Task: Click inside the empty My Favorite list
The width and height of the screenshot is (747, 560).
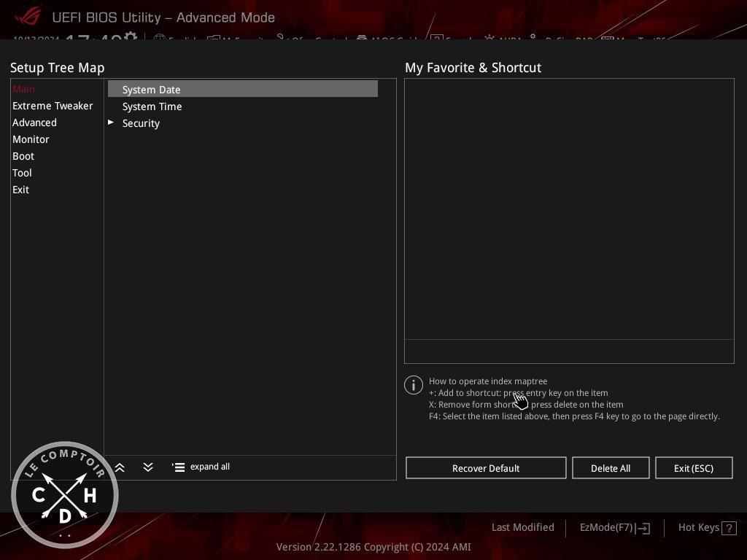Action: (x=569, y=209)
